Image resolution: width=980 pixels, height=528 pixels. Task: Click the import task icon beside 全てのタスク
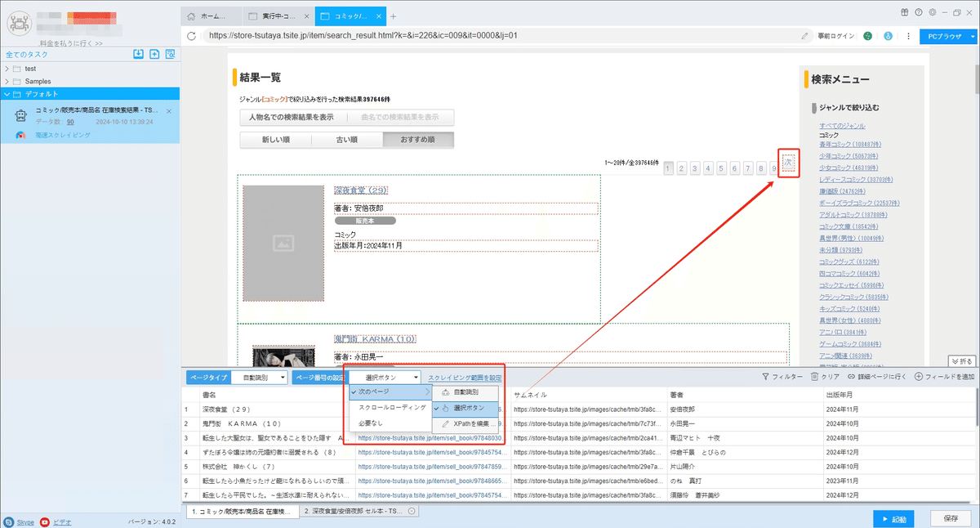click(x=138, y=54)
